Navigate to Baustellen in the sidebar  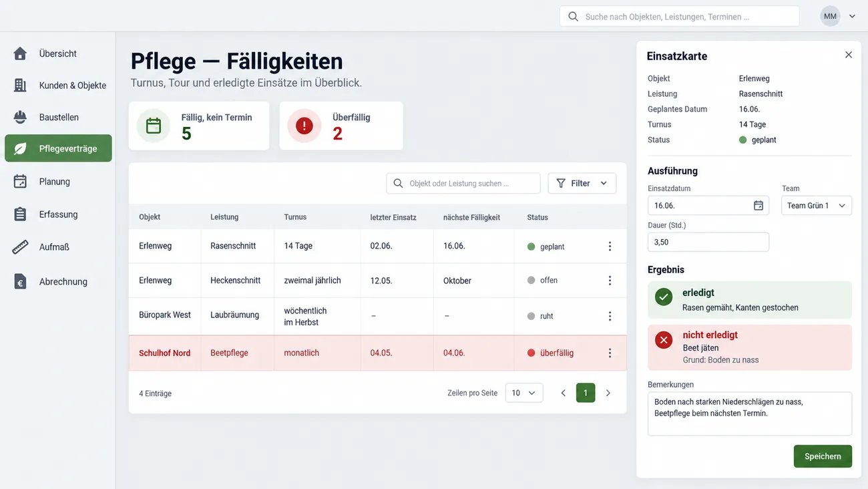pyautogui.click(x=58, y=117)
